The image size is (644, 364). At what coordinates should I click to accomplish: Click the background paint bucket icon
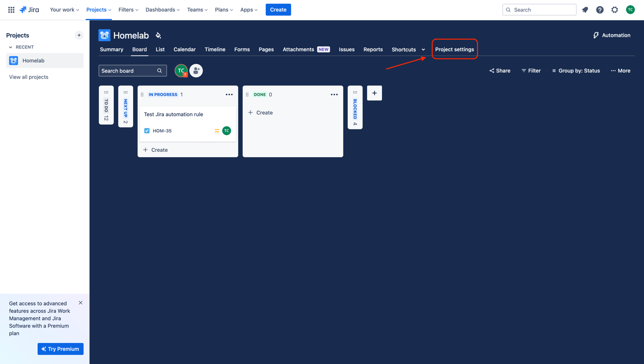(158, 36)
